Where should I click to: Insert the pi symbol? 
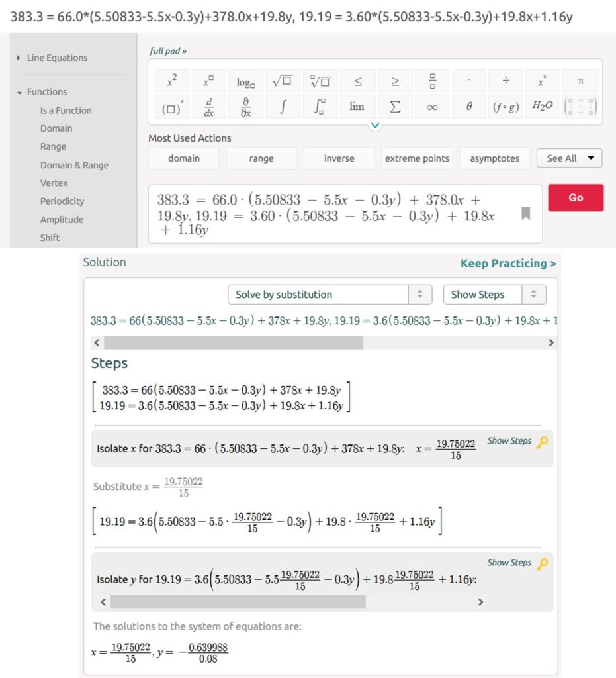click(580, 81)
